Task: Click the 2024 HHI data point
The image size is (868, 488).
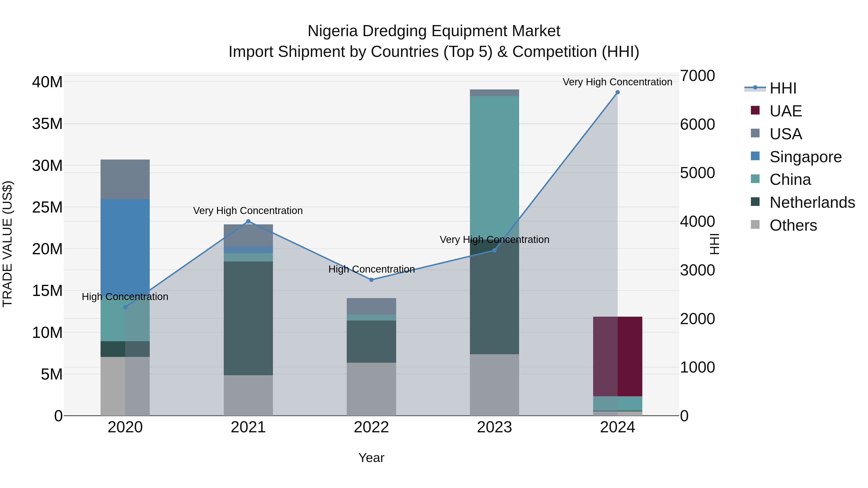Action: pyautogui.click(x=618, y=92)
